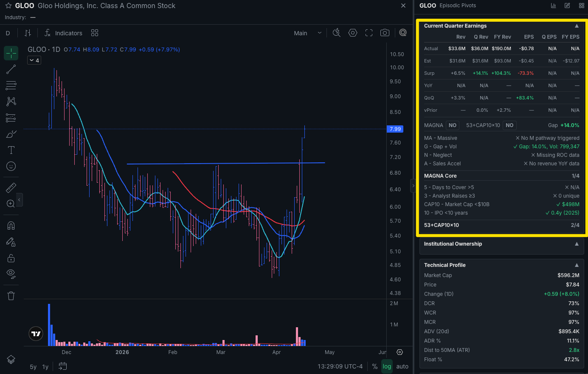Click the Actual Rev $33.6M cell

(457, 48)
